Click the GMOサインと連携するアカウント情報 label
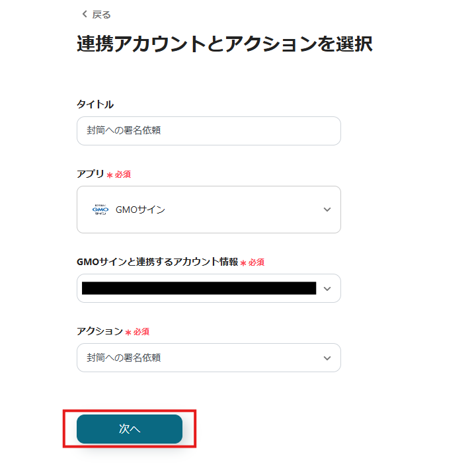The image size is (472, 476). [157, 262]
